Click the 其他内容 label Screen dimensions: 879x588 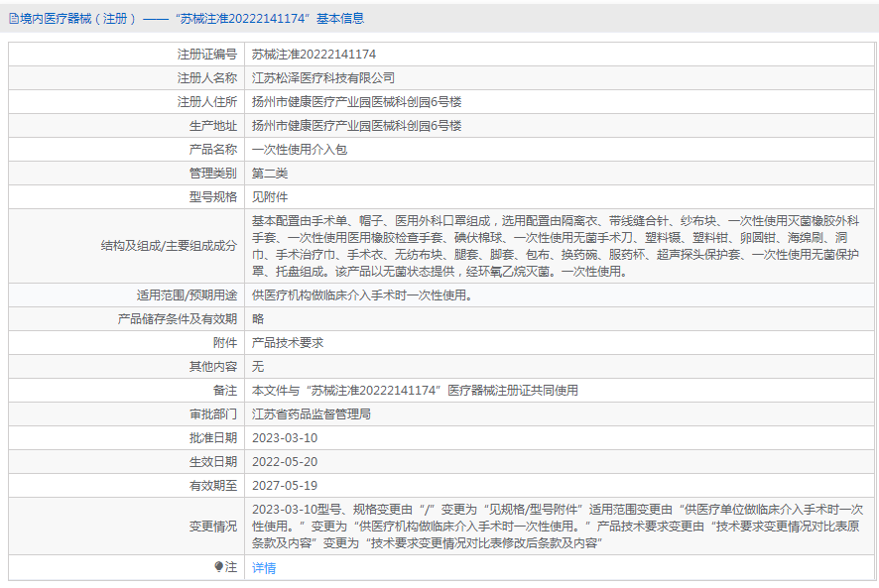(213, 367)
